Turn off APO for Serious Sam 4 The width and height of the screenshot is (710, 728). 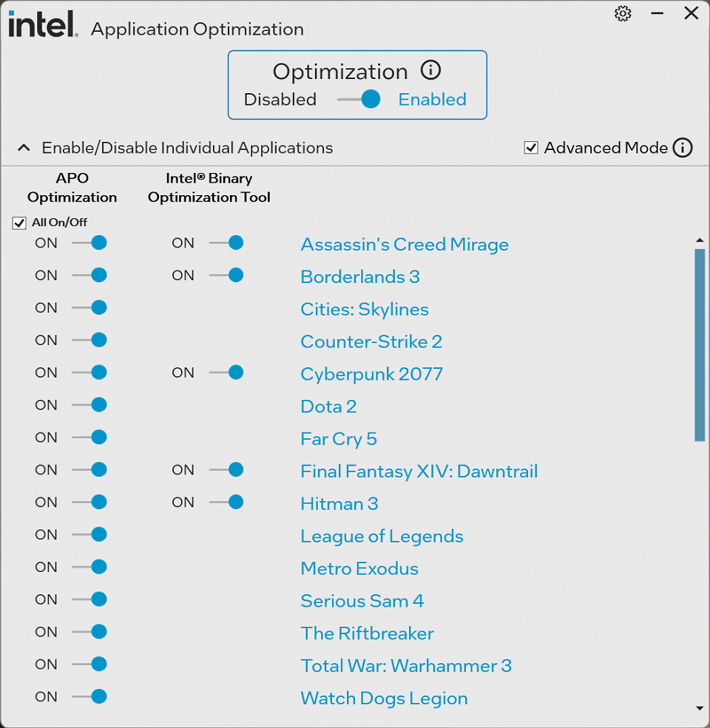click(89, 599)
